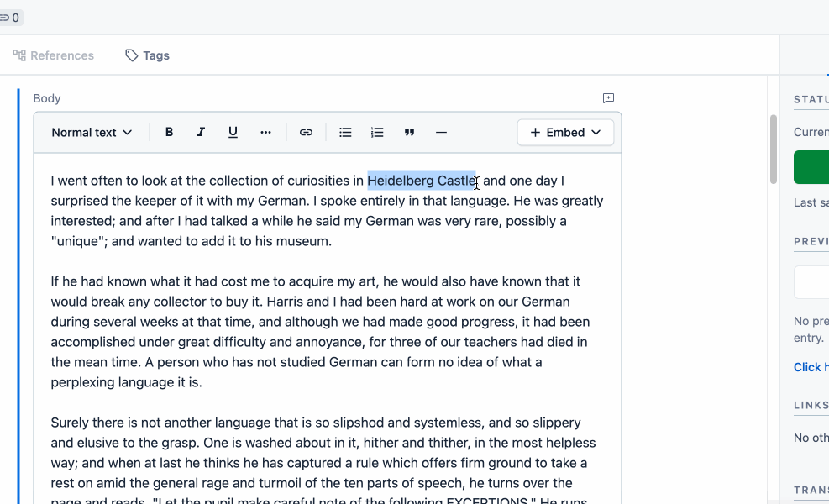Screen dimensions: 829x504
Task: Click the Body field label
Action: coord(46,98)
